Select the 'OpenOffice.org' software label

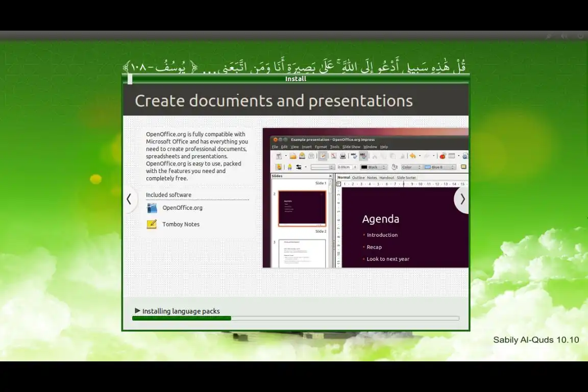point(182,208)
